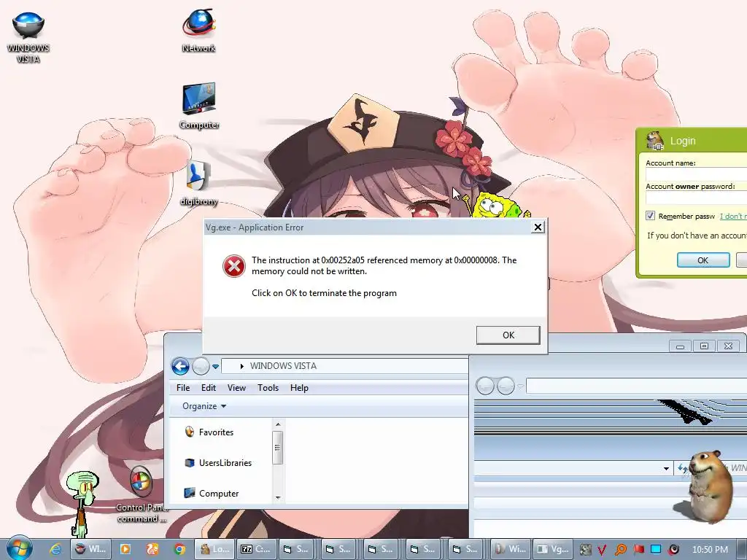Open the digibrony user folder icon

198,183
